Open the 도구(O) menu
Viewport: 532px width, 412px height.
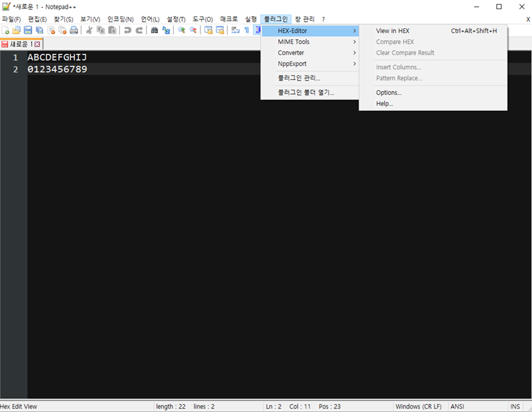coord(203,19)
